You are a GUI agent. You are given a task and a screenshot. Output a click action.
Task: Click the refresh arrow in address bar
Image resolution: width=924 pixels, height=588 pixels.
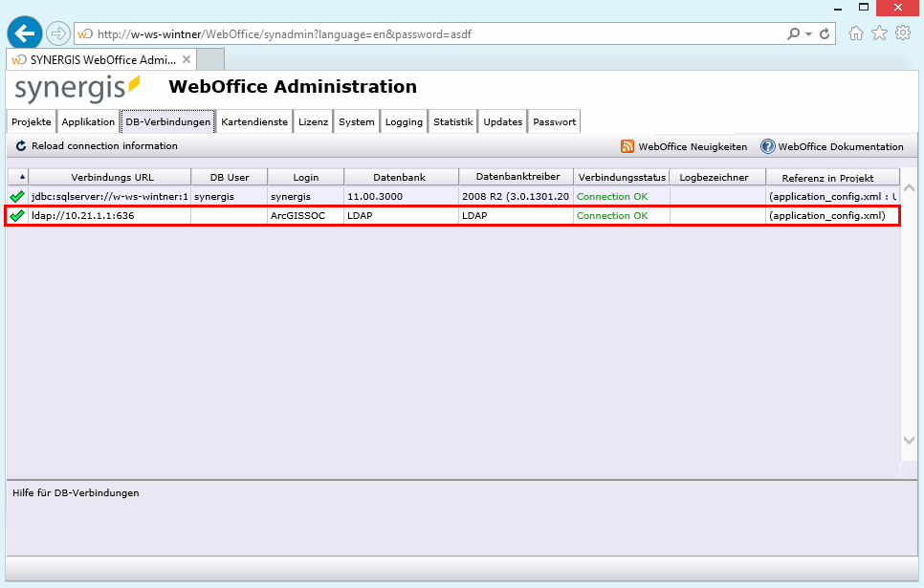click(x=824, y=32)
